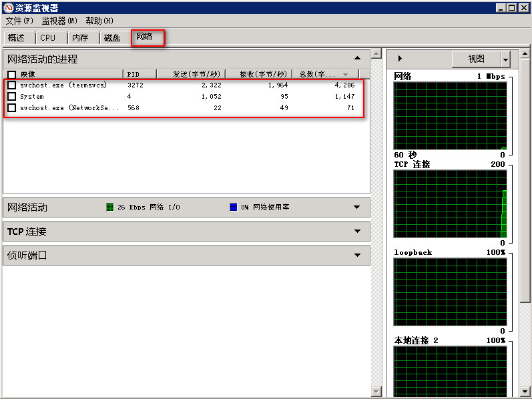Viewport: 532px width, 399px height.
Task: Open the 视图 dropdown arrow
Action: coord(505,59)
